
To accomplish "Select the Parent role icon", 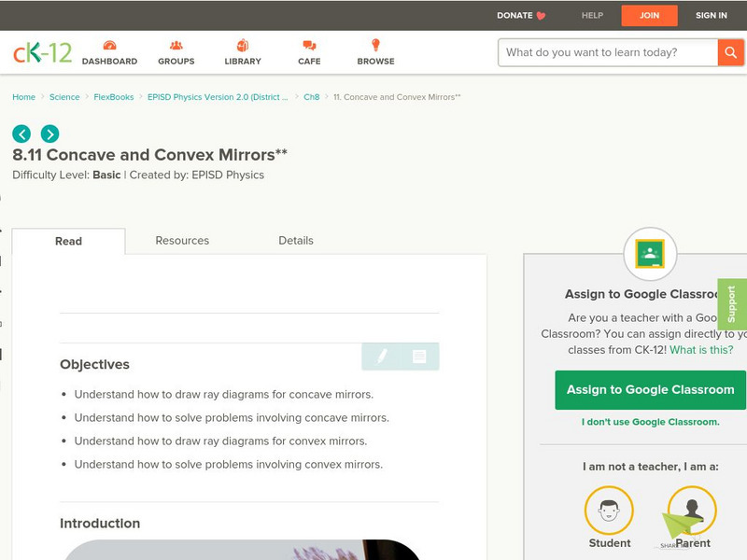I will 692,511.
